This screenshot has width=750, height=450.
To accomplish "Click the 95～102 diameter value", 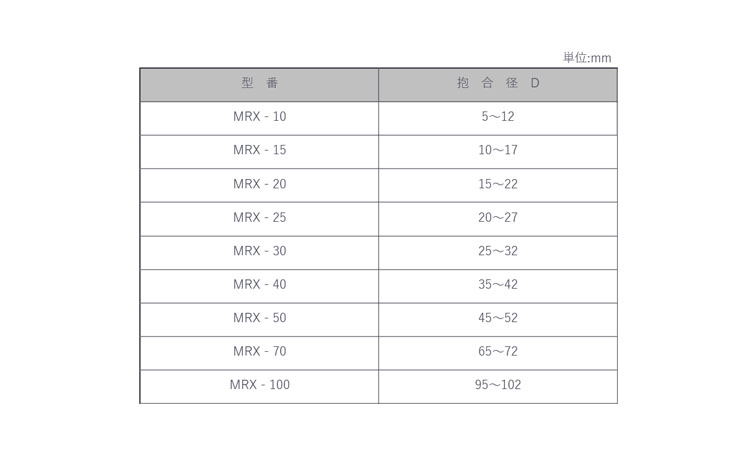I will (x=497, y=385).
